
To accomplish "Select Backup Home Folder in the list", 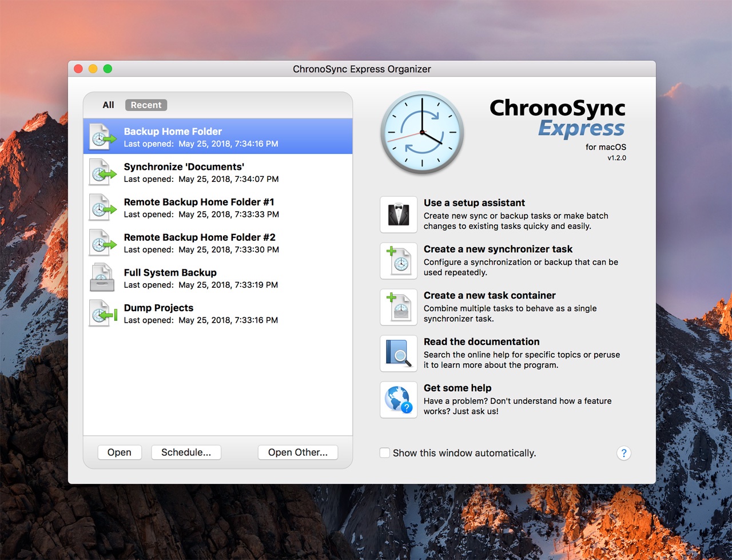I will pyautogui.click(x=217, y=137).
